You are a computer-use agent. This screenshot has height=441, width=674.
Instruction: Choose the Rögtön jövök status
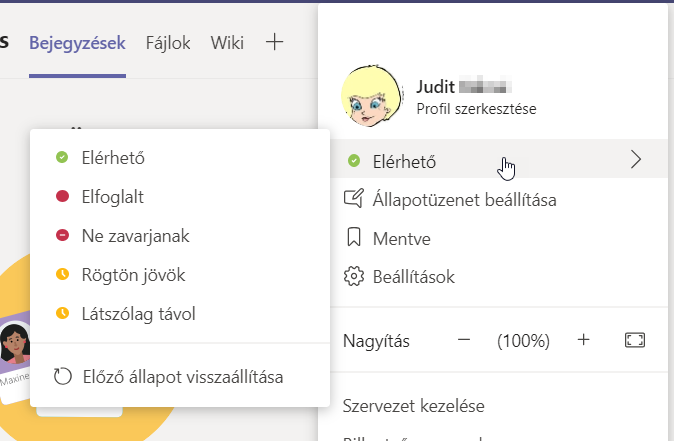click(x=133, y=274)
